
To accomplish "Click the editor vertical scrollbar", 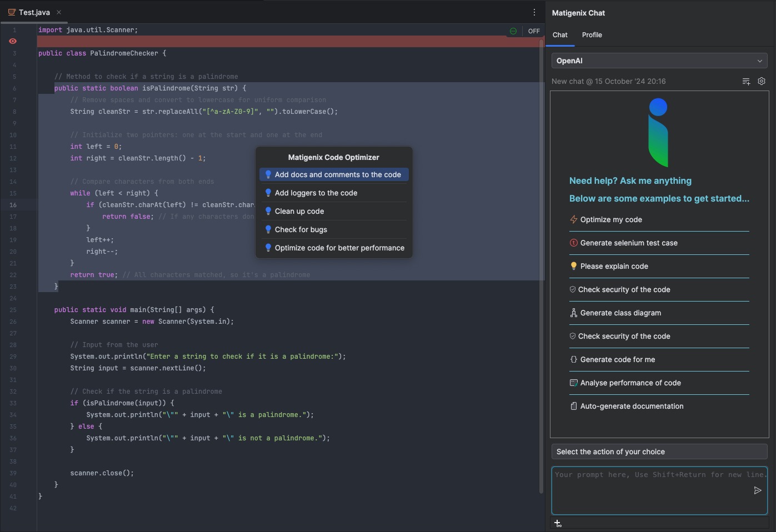I will coord(542,267).
